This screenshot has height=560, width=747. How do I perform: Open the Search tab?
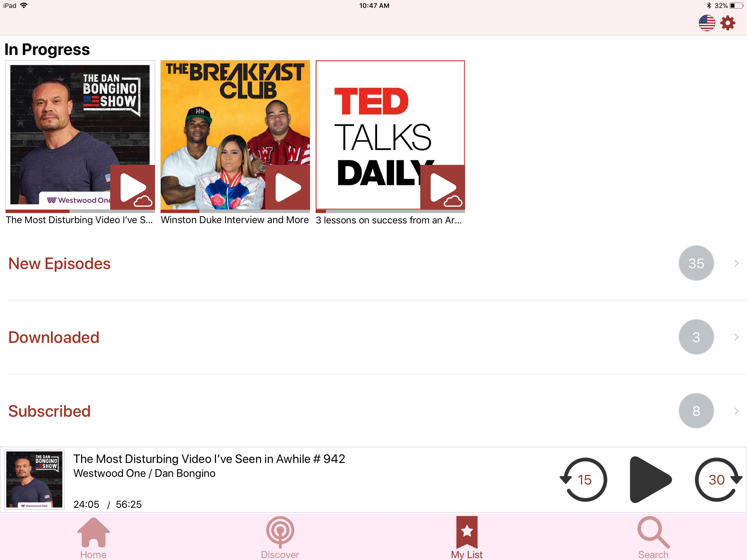(x=653, y=537)
